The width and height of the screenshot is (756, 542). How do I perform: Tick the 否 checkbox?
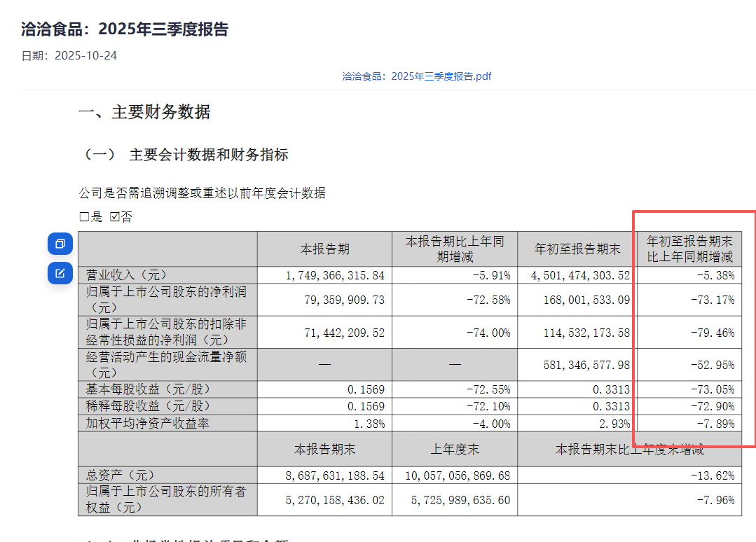click(x=115, y=217)
